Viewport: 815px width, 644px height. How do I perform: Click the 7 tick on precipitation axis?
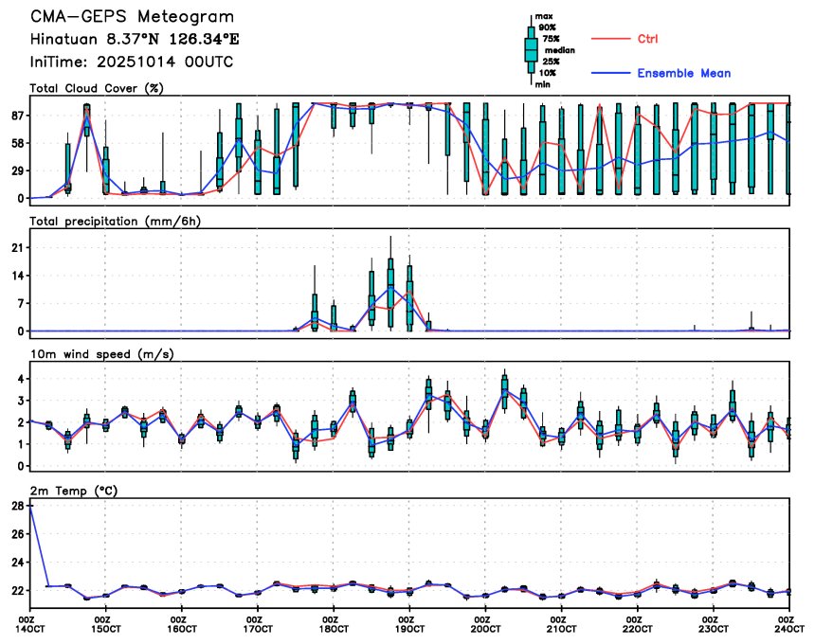(x=21, y=303)
